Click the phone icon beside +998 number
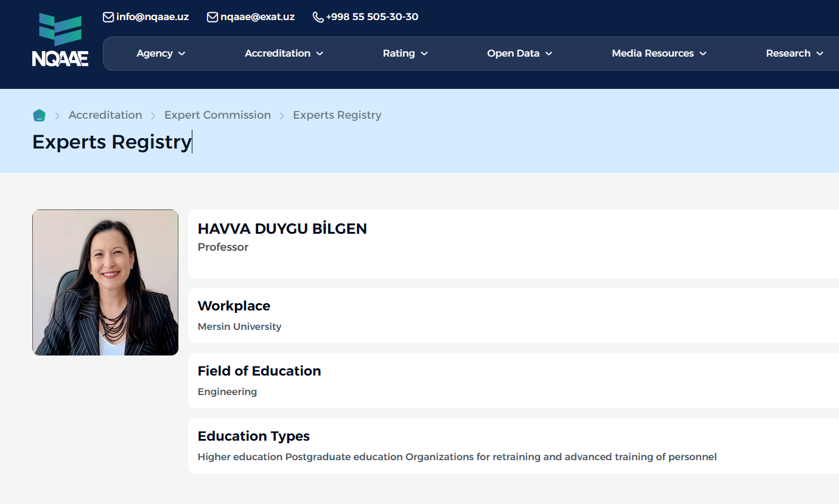Image resolution: width=839 pixels, height=504 pixels. click(318, 17)
